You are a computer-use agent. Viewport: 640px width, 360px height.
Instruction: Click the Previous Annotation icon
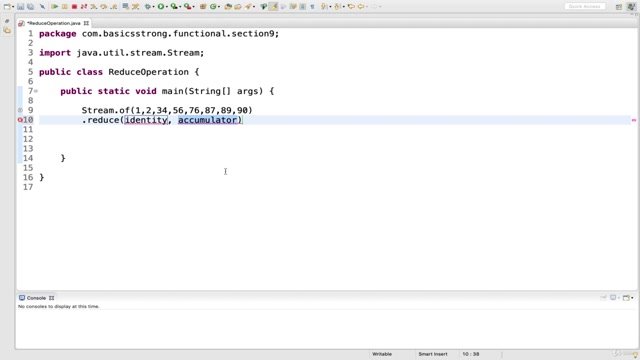point(337,7)
